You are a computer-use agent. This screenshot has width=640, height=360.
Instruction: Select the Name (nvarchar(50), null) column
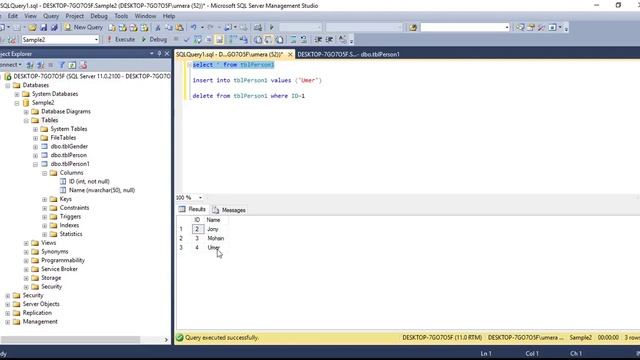click(x=102, y=190)
